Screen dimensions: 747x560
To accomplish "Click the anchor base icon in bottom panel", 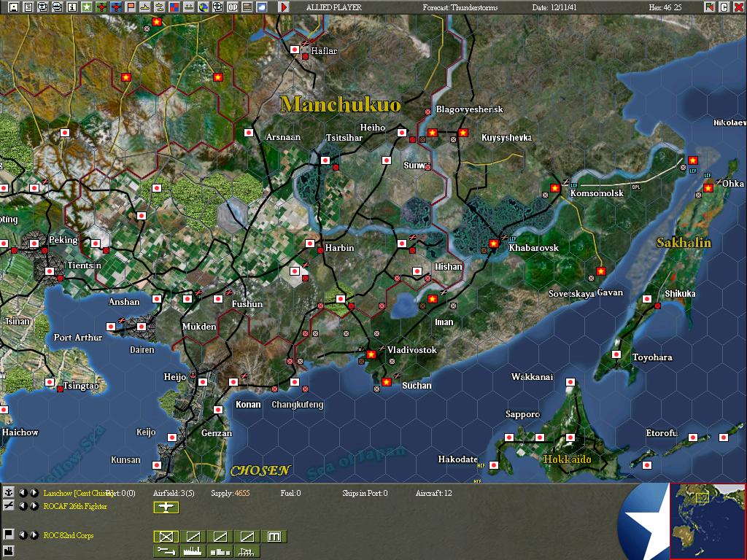I will 9,492.
